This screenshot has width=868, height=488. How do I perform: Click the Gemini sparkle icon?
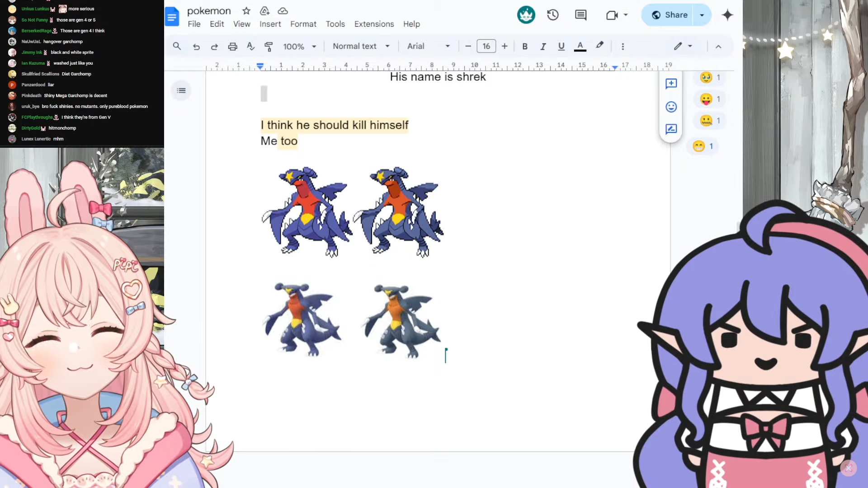[x=727, y=15]
